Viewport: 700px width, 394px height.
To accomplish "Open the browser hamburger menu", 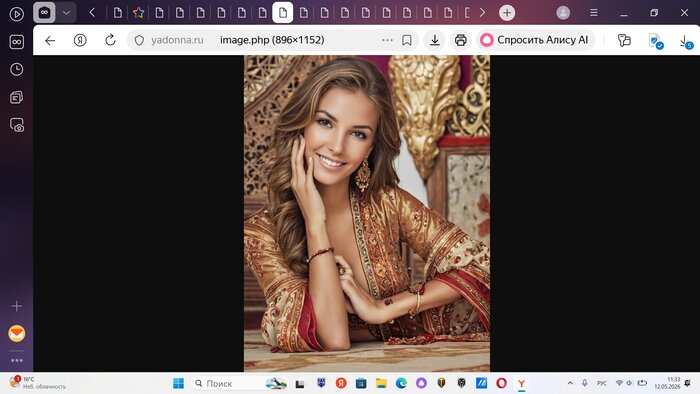I will point(594,13).
